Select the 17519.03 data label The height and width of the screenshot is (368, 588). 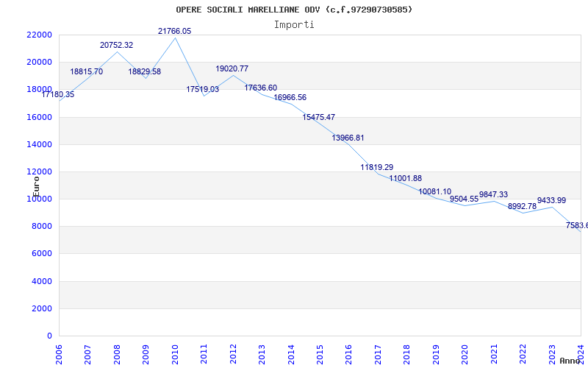(x=203, y=89)
